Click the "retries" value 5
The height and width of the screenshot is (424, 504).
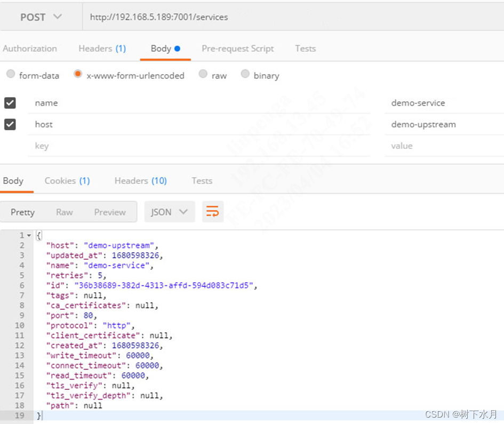[100, 276]
